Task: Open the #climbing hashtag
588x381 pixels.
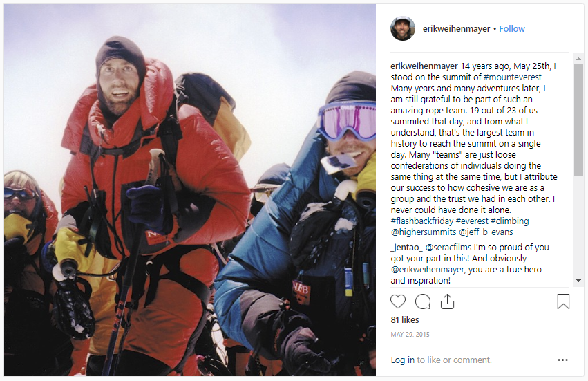Action: click(510, 221)
